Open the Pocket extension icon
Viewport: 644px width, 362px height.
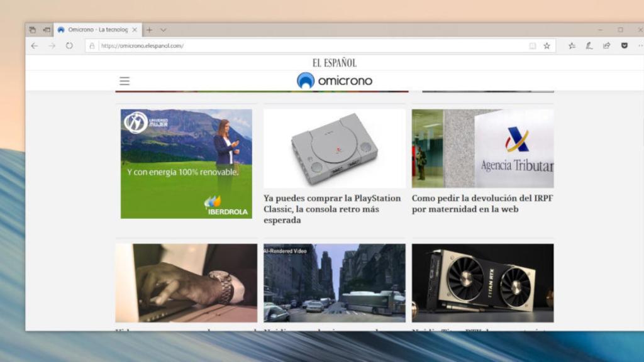(623, 45)
